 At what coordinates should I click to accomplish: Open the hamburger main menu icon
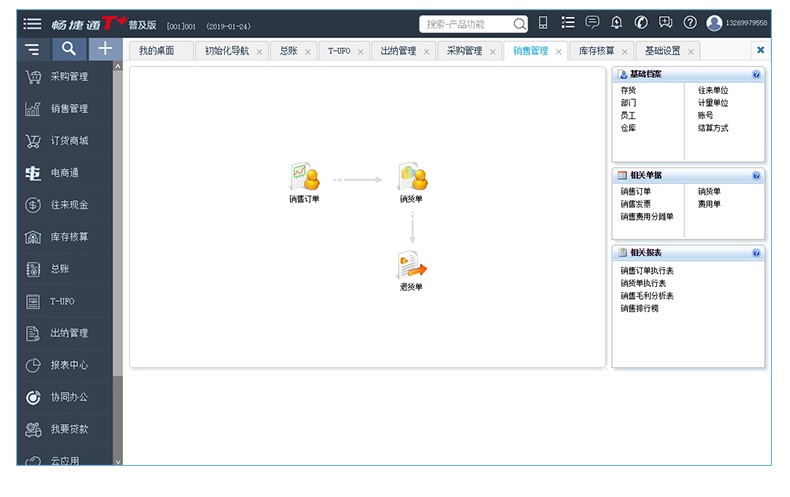click(33, 23)
